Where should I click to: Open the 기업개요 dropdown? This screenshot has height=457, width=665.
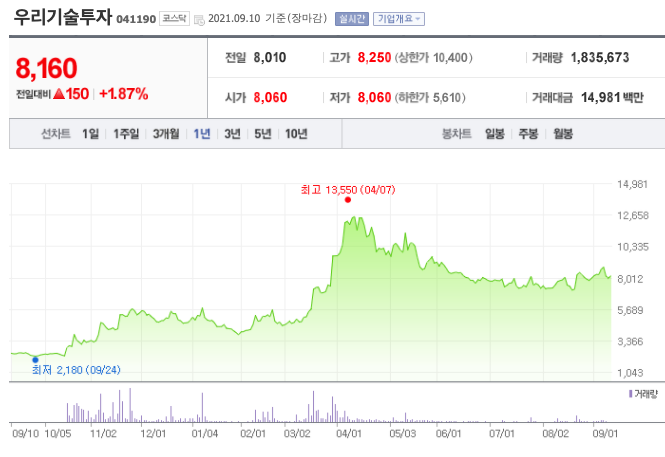(x=399, y=19)
